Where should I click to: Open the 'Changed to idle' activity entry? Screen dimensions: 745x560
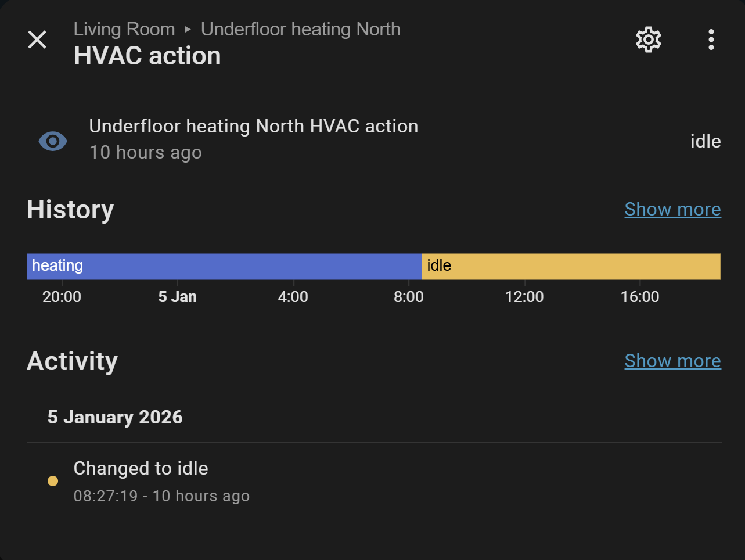coord(141,468)
